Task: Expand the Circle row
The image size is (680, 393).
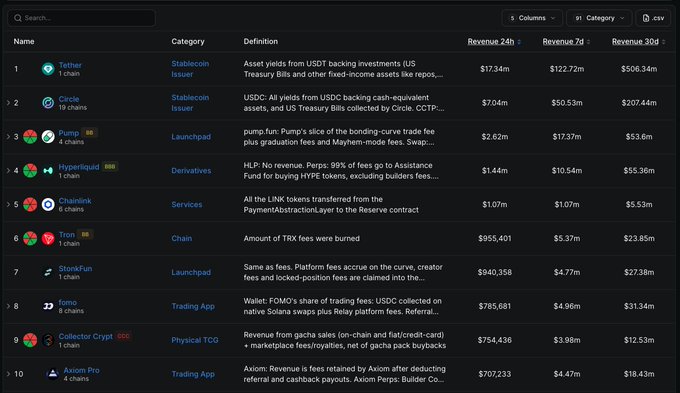Action: [x=8, y=103]
